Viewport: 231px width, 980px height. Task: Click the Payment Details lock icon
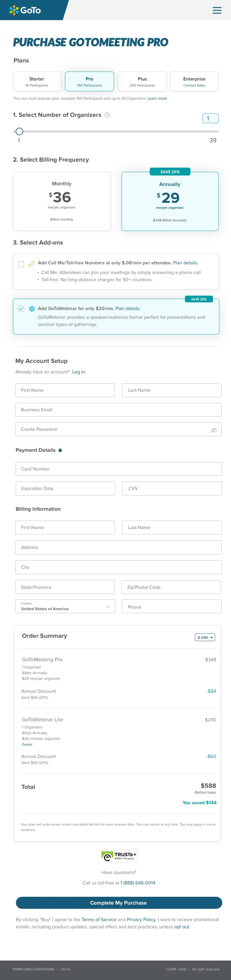[60, 450]
